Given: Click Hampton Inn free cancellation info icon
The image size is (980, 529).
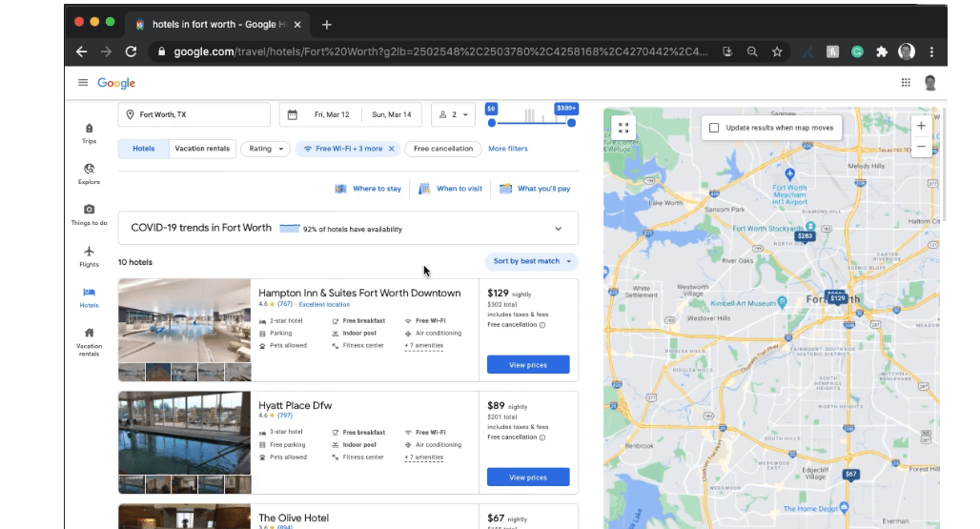Looking at the screenshot, I should 542,325.
